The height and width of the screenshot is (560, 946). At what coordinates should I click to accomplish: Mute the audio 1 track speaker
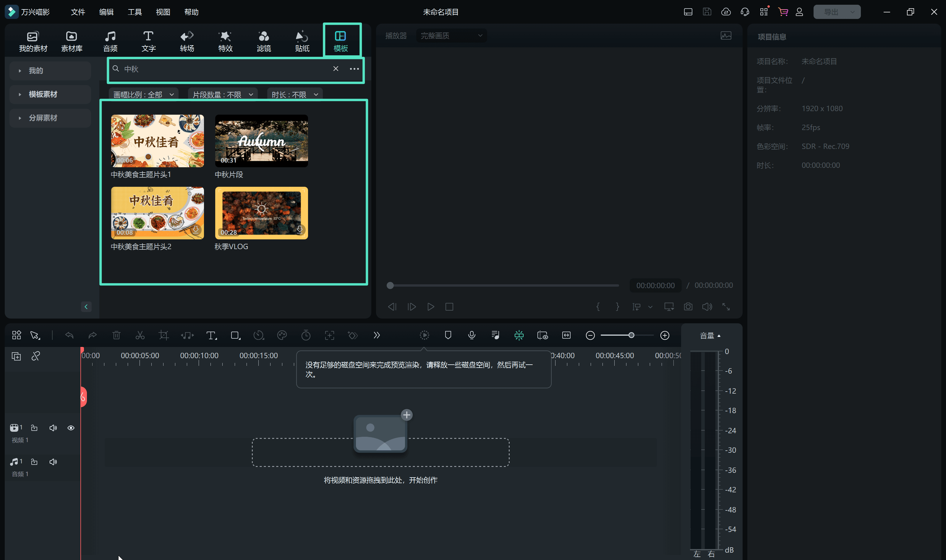[53, 462]
